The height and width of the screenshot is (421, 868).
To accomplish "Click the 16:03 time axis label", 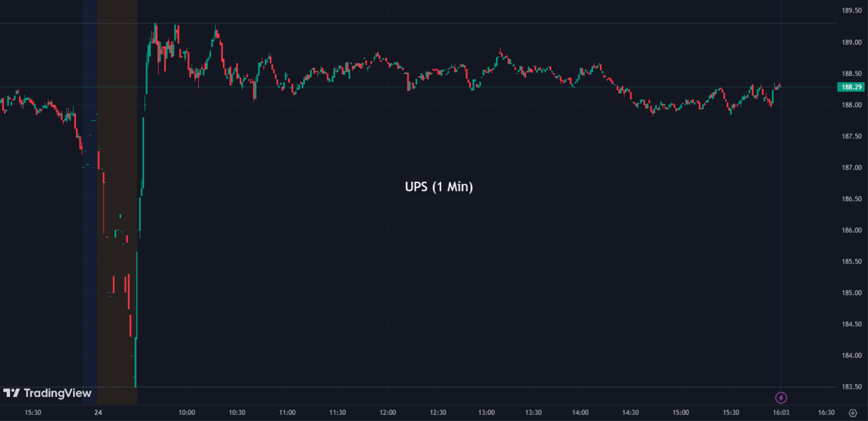I will click(781, 412).
